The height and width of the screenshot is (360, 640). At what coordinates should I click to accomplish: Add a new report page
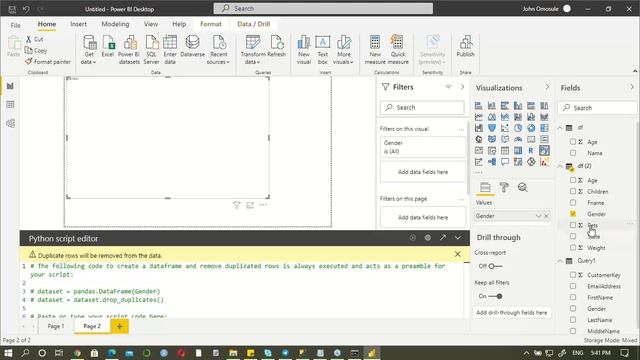pos(119,326)
